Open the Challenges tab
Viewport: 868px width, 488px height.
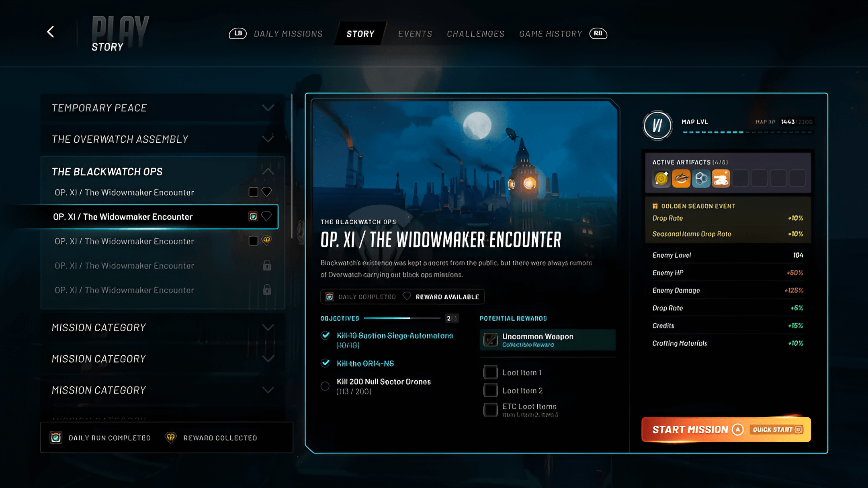(475, 34)
